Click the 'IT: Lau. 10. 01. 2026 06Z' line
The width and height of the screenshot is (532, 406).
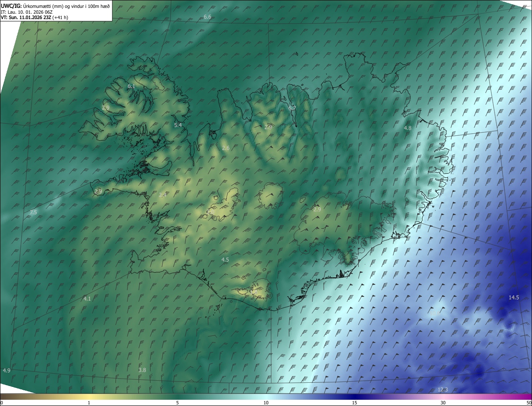27,12
